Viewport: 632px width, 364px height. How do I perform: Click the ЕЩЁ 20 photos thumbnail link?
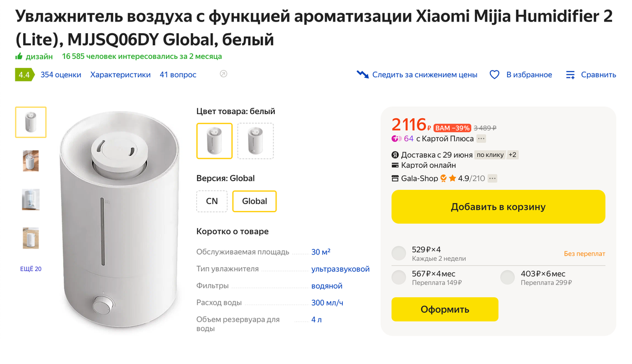coord(31,268)
